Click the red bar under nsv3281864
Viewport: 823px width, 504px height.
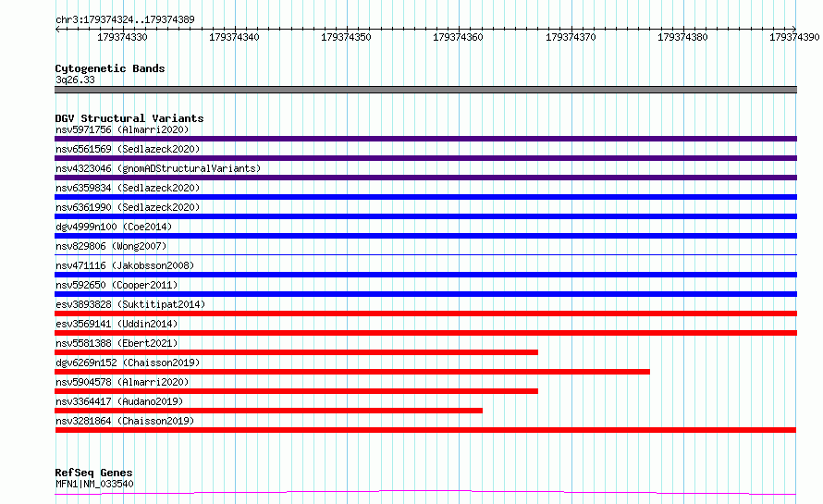[x=425, y=430]
